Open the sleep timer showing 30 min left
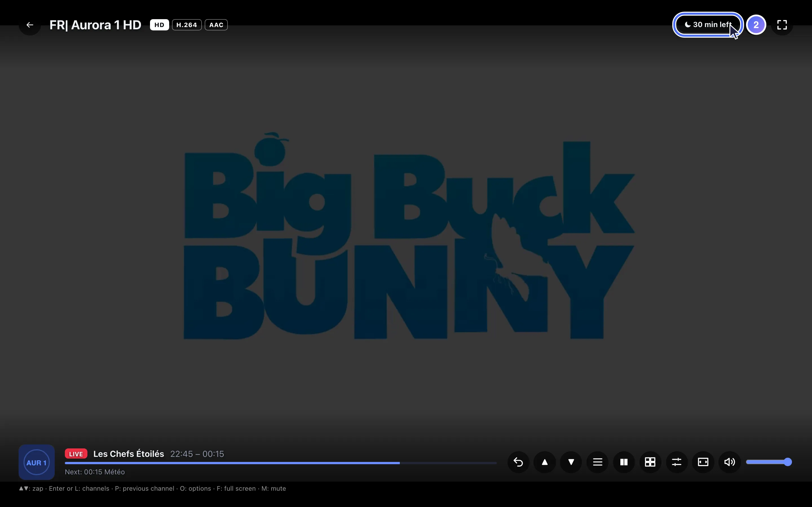 (708, 25)
